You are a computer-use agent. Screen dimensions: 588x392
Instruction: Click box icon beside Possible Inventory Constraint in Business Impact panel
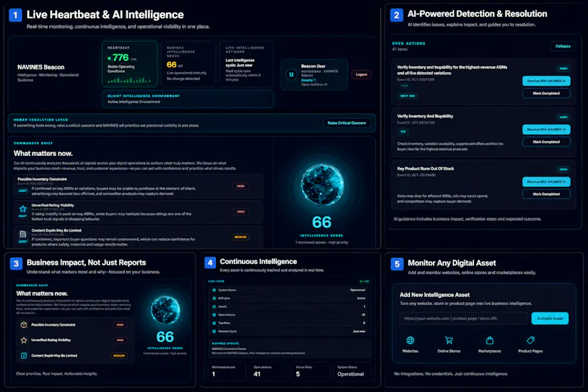point(24,325)
